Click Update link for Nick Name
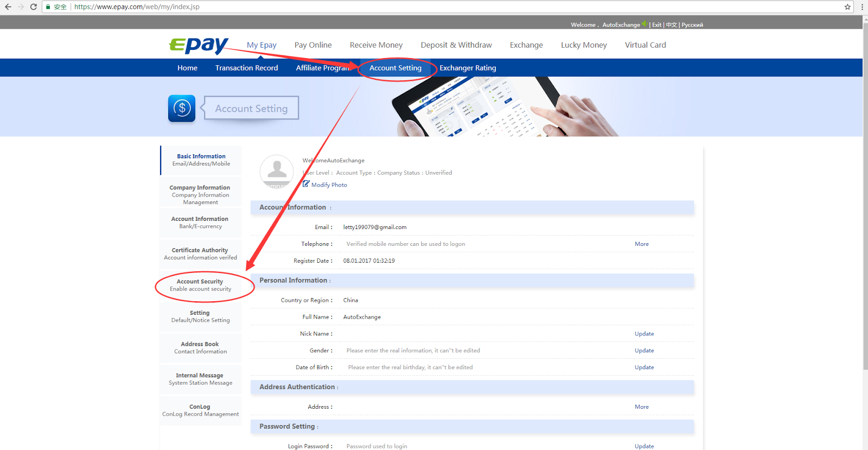The width and height of the screenshot is (868, 450). click(644, 334)
